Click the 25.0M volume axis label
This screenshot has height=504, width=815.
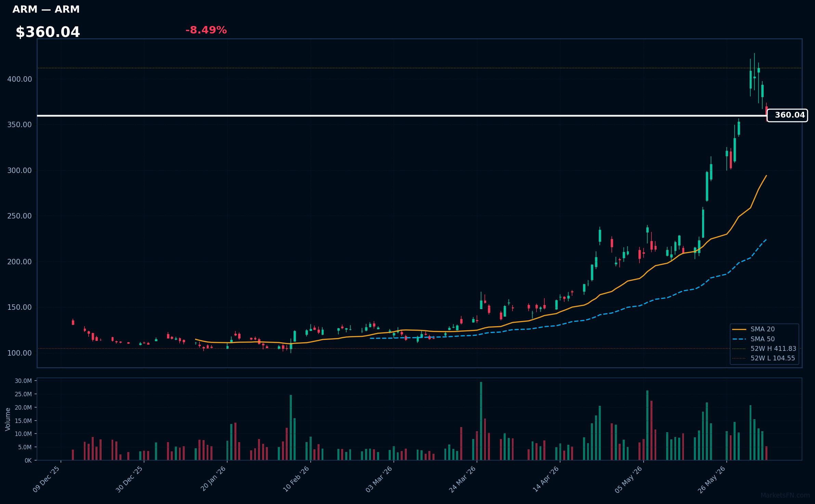(x=23, y=394)
